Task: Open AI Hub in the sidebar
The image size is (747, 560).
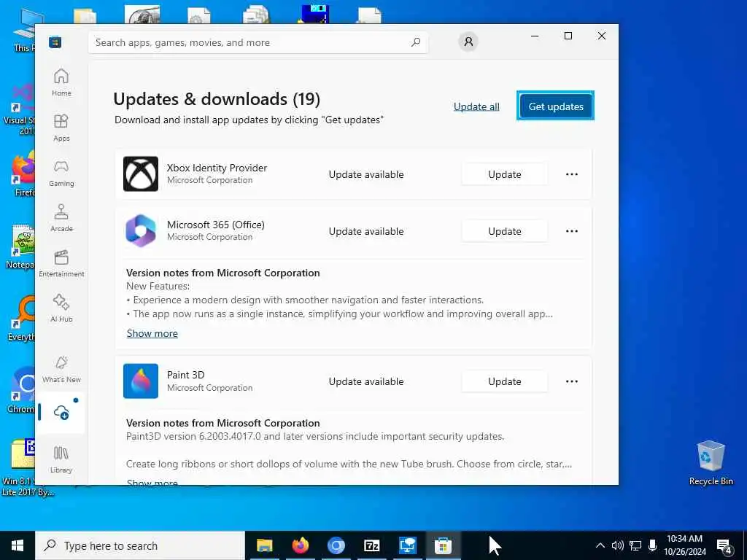Action: click(x=61, y=308)
